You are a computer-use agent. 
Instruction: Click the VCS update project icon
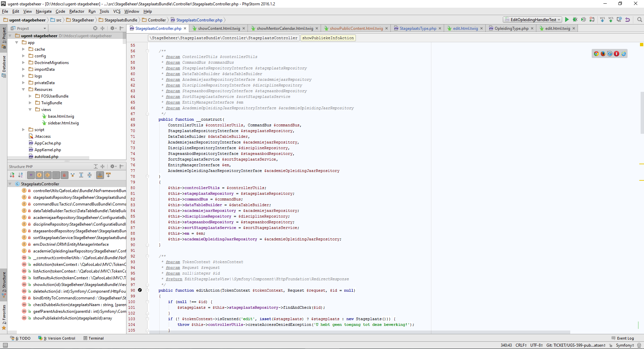[602, 20]
